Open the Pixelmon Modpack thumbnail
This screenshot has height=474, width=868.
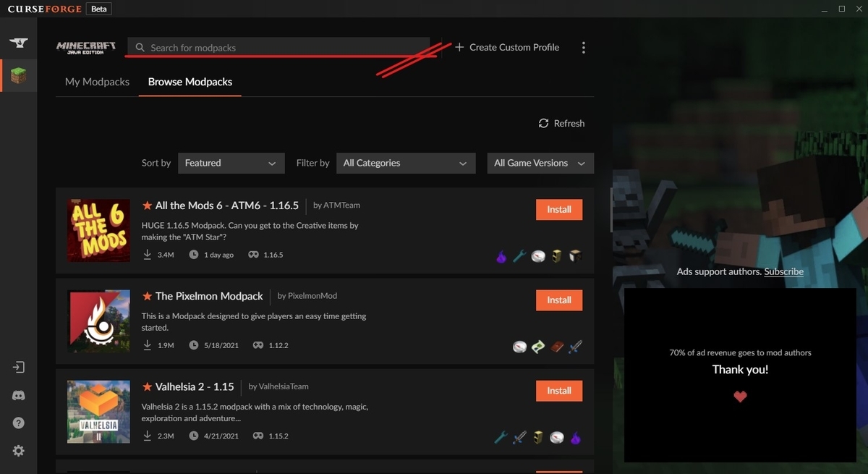98,321
